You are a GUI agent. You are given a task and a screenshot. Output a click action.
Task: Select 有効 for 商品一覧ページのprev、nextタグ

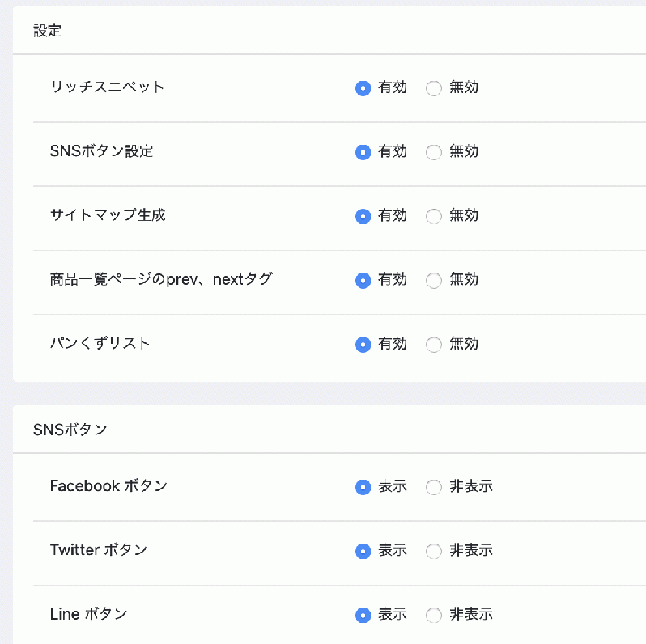(363, 281)
